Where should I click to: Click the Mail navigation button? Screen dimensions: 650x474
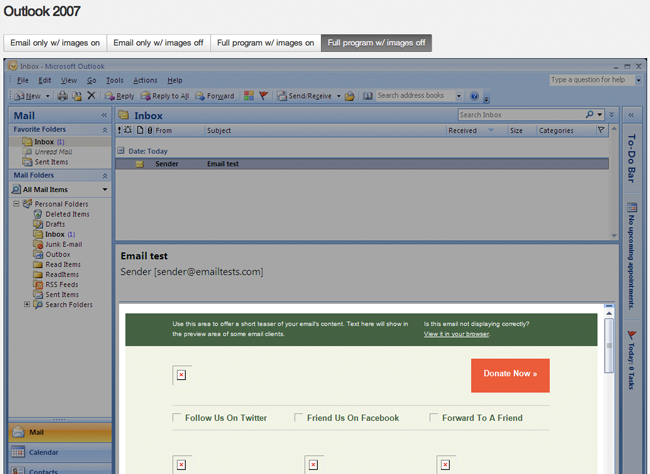pos(60,432)
